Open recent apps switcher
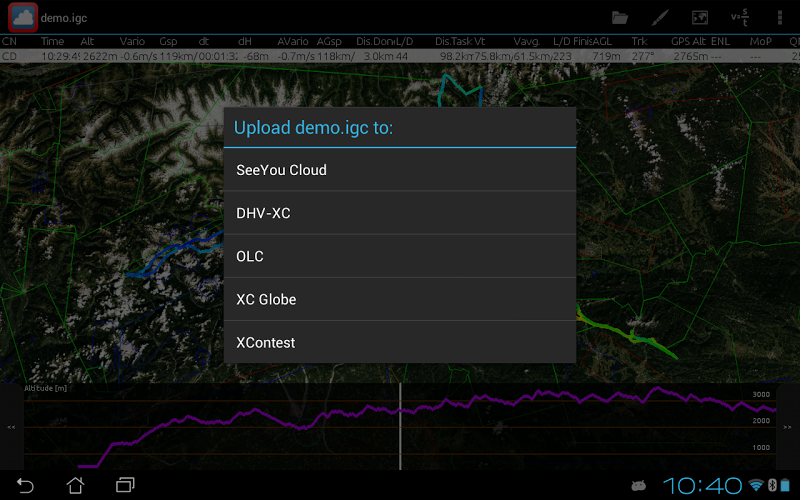Screen dimensions: 800x500 (x=125, y=485)
